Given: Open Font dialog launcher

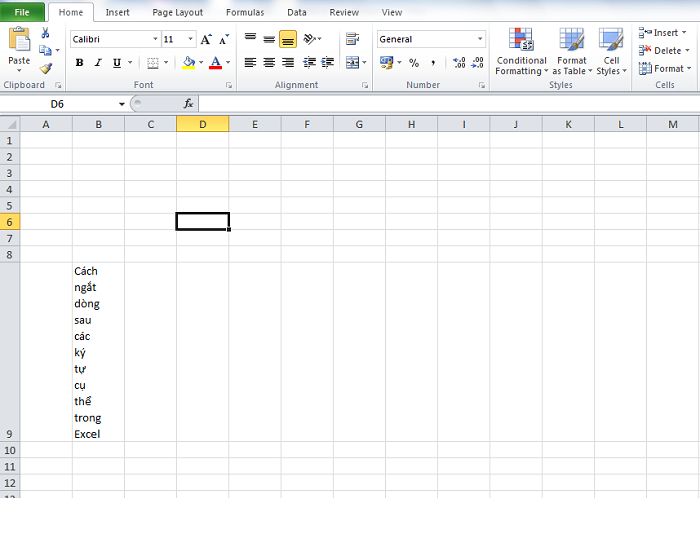Looking at the screenshot, I should click(229, 85).
